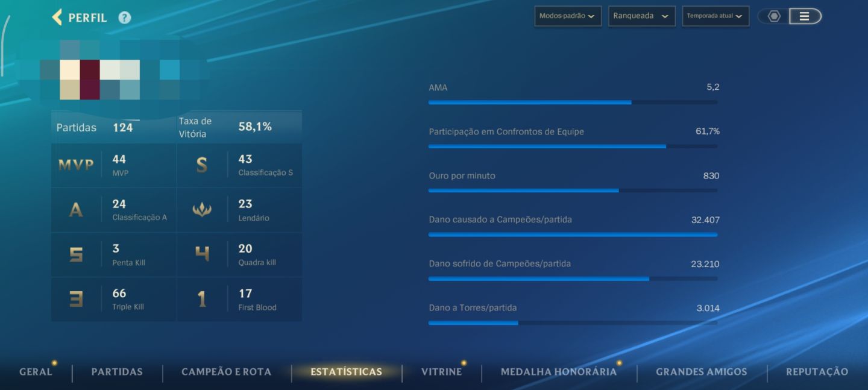
Task: Open the Grandes Amigos tab
Action: coord(701,372)
